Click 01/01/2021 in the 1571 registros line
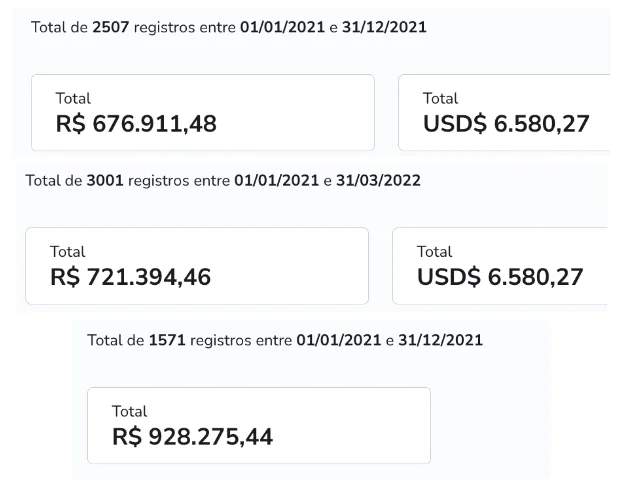This screenshot has height=494, width=624. click(336, 340)
